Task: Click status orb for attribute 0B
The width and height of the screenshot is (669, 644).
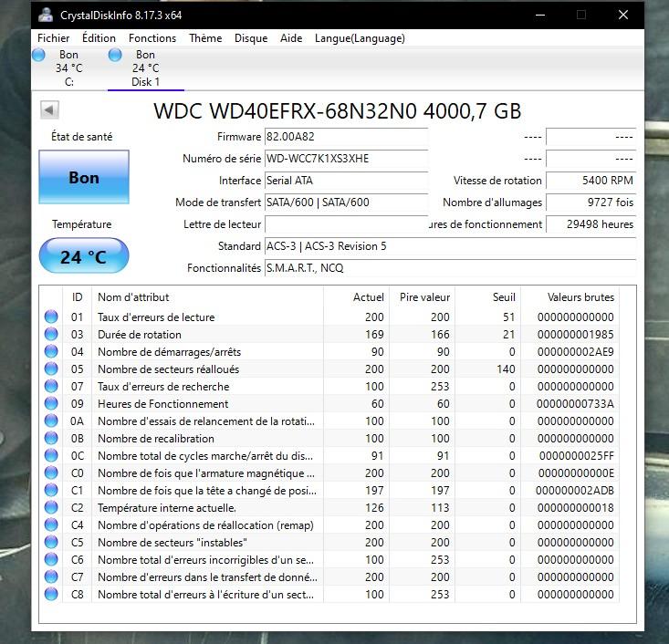Action: [51, 438]
